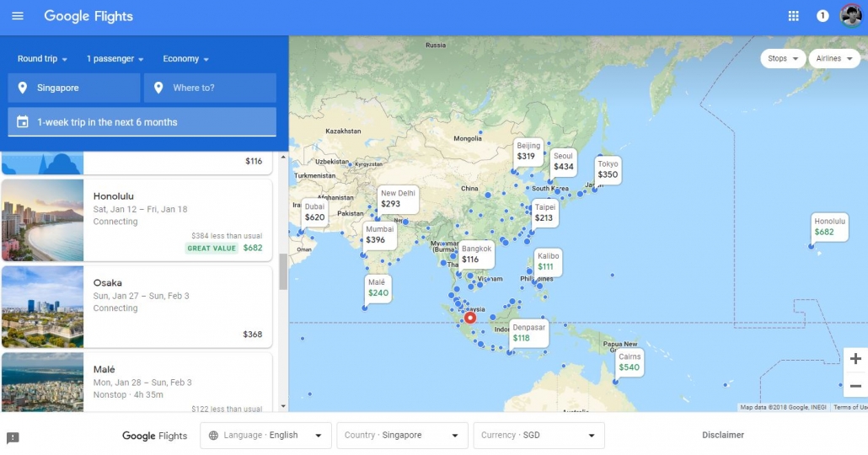Select the Tokyo $350 map label
Image resolution: width=868 pixels, height=455 pixels.
point(608,169)
